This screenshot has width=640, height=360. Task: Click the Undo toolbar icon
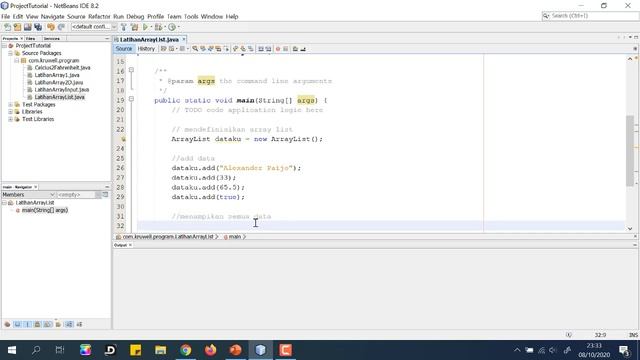click(51, 27)
